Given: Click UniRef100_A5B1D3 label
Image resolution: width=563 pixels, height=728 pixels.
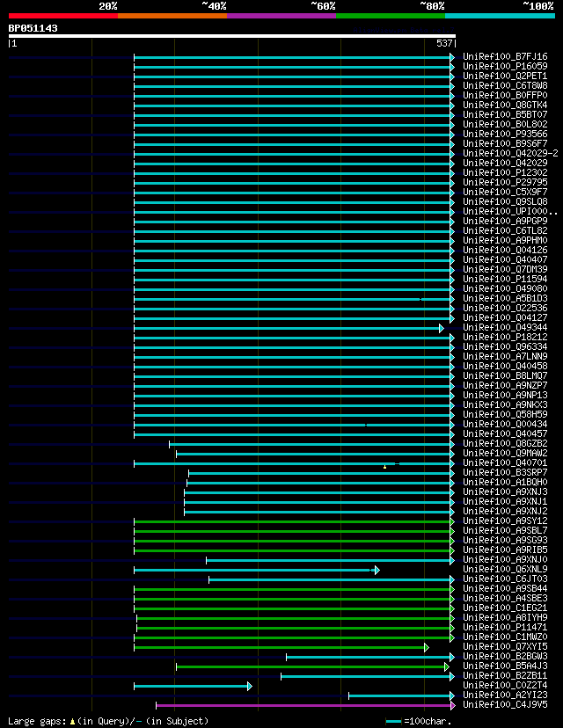Looking at the screenshot, I should pos(505,299).
